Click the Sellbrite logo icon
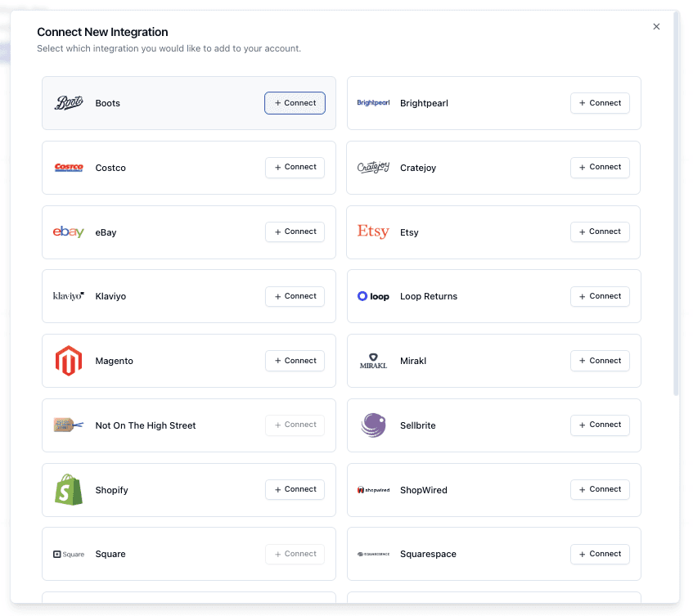693x616 pixels. (x=373, y=425)
